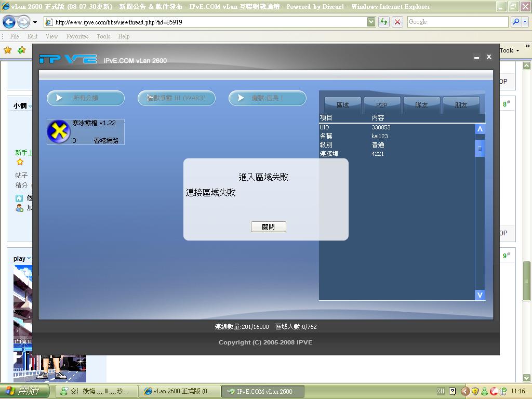Click the info panel scrollbar thumb
The height and width of the screenshot is (399, 532).
[x=480, y=148]
